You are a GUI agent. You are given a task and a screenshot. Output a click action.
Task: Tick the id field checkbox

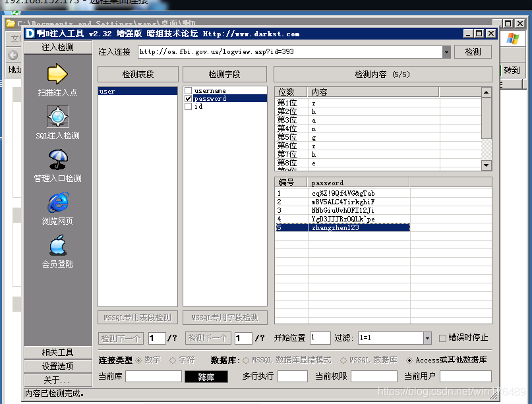tap(189, 106)
